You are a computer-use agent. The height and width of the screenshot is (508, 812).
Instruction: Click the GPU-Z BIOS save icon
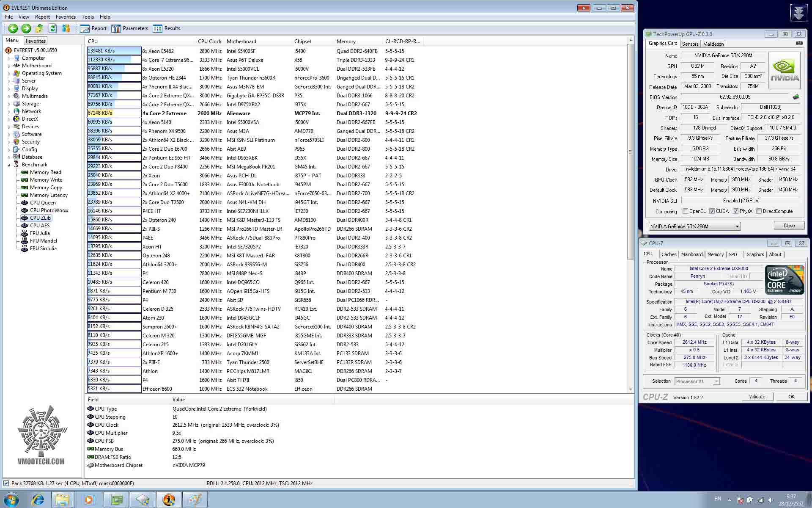[796, 97]
